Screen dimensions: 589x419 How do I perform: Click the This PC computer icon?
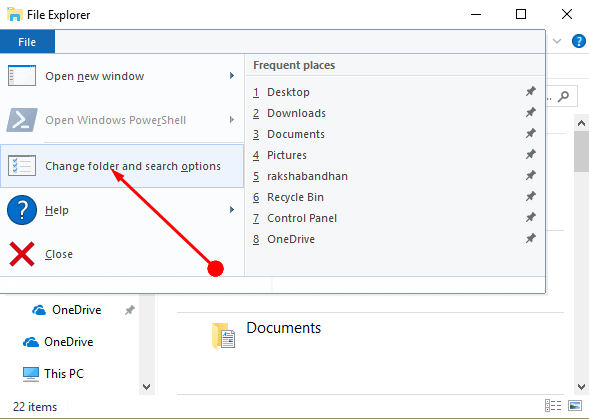click(30, 374)
